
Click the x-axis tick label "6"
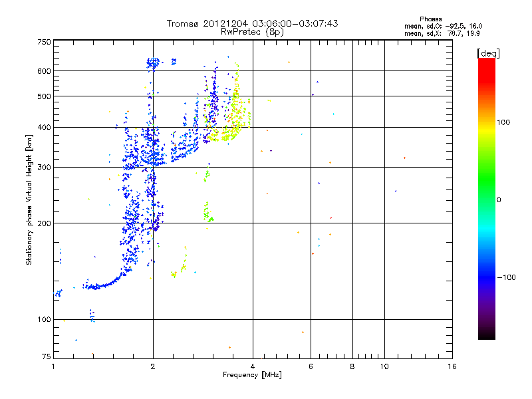pos(311,366)
